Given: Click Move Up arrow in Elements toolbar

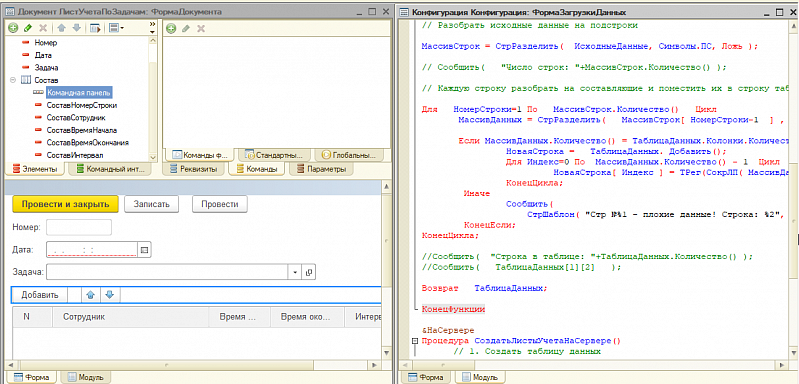Looking at the screenshot, I should click(x=62, y=28).
